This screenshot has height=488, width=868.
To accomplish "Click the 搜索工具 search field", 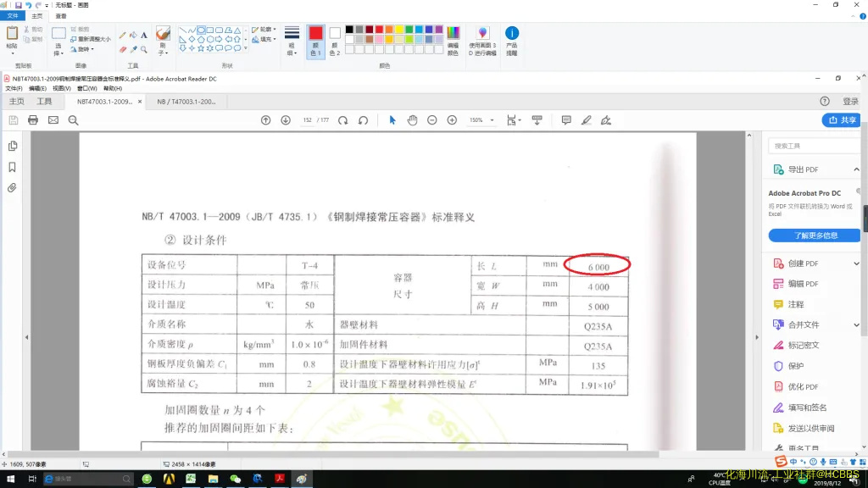I will pyautogui.click(x=815, y=146).
